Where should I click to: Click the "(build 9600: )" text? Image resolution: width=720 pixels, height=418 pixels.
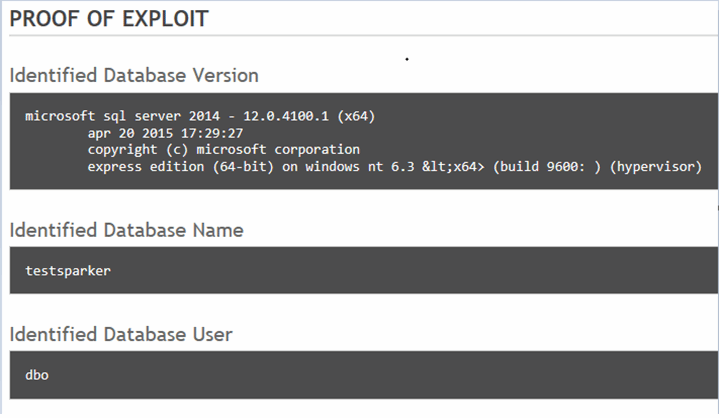point(543,166)
